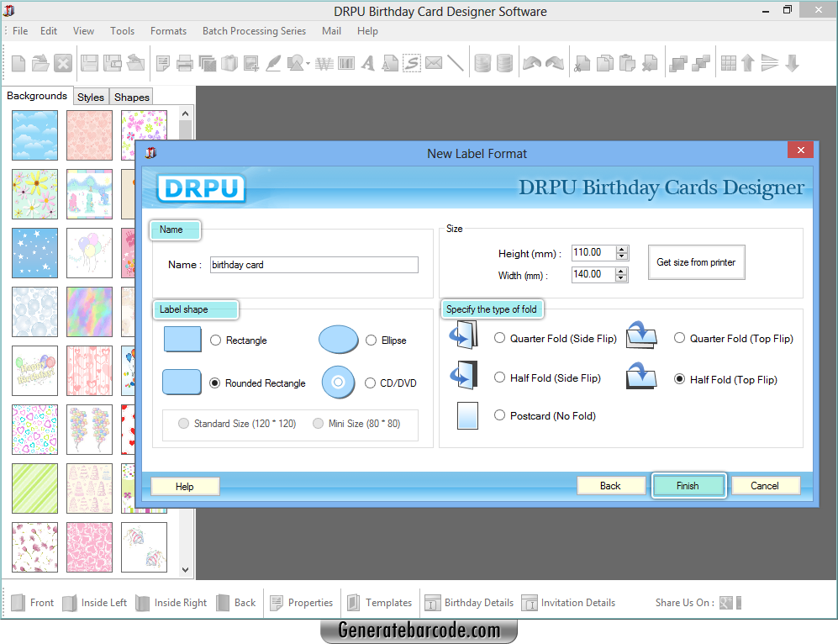The height and width of the screenshot is (644, 838).
Task: Choose Postcard (No Fold) option
Action: pyautogui.click(x=499, y=415)
